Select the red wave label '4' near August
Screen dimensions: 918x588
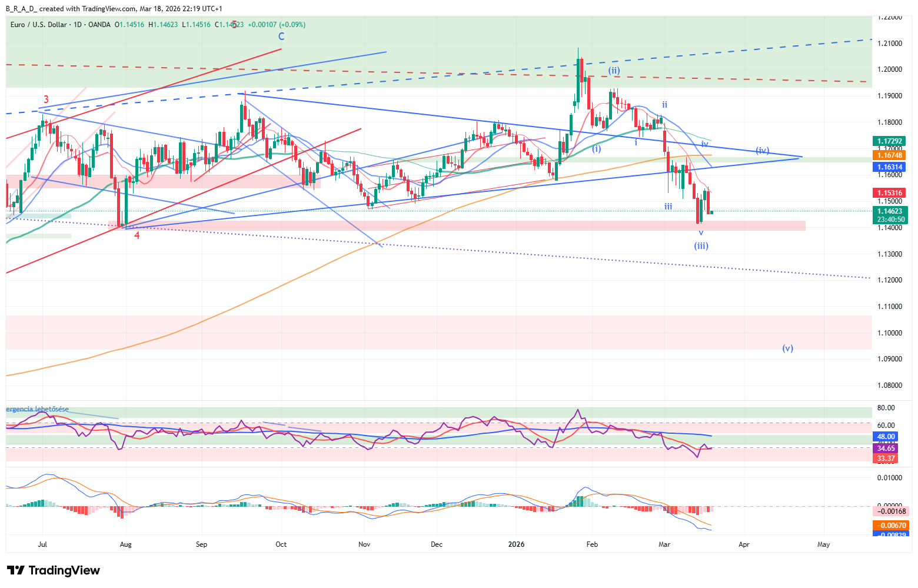coord(137,235)
